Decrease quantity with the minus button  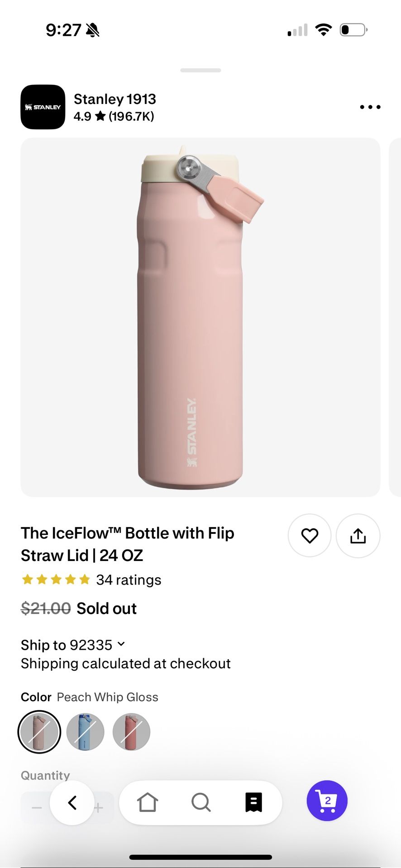[x=37, y=808]
